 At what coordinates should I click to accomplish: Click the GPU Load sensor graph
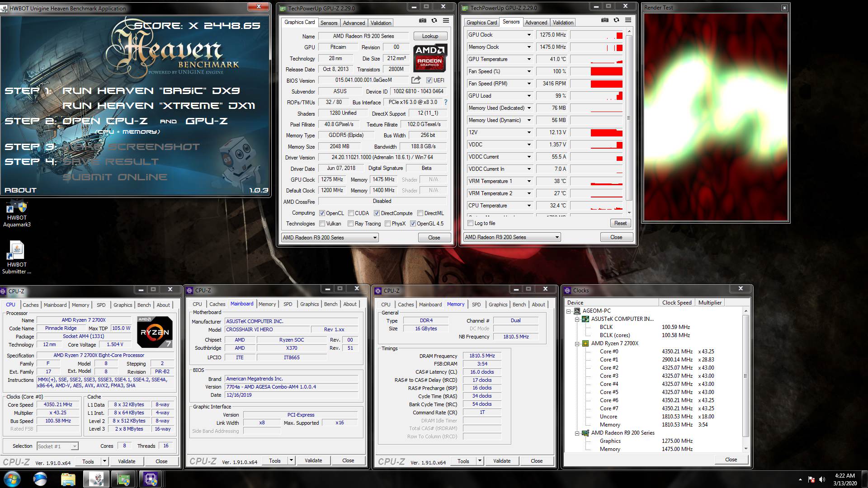click(x=597, y=96)
